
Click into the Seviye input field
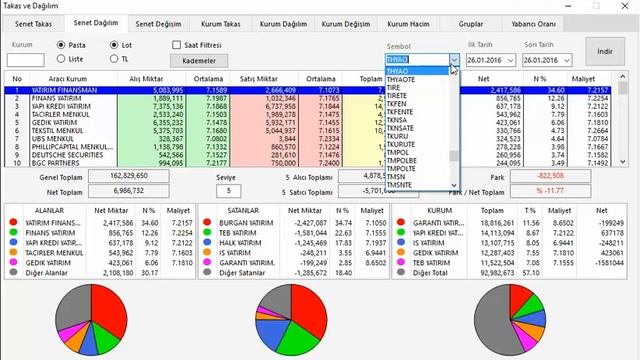(x=229, y=191)
